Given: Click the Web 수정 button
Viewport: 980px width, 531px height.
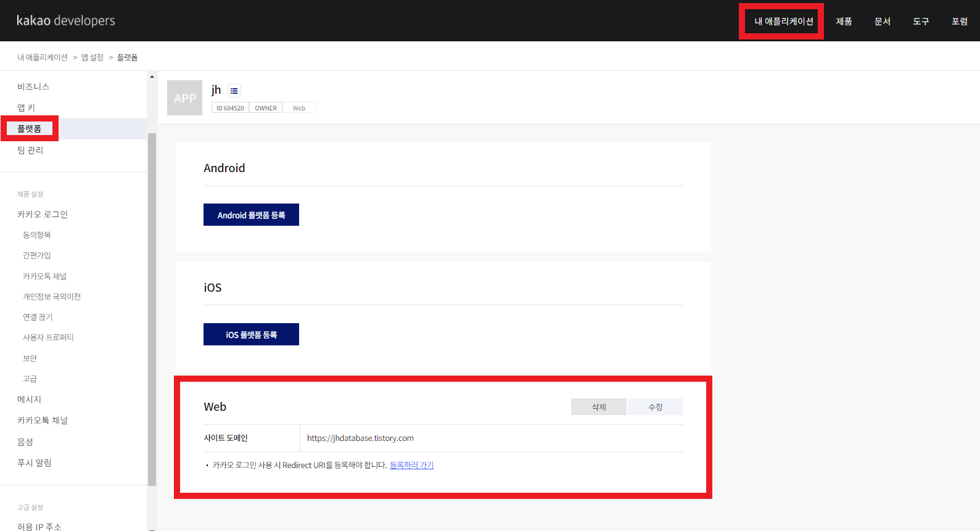Looking at the screenshot, I should tap(656, 406).
